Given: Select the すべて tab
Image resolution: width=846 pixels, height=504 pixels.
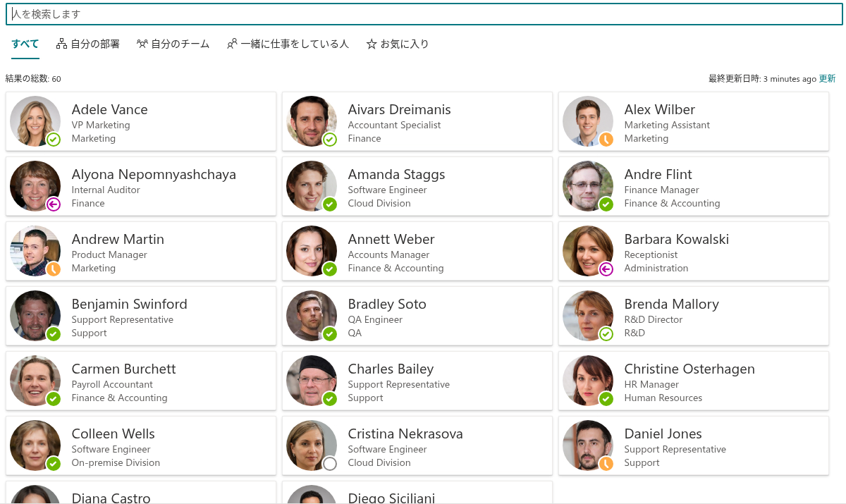Looking at the screenshot, I should click(x=25, y=44).
